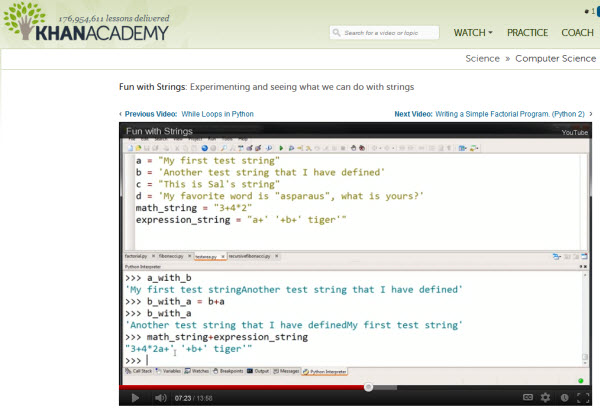The width and height of the screenshot is (600, 411).
Task: Open the PRACTICE menu
Action: [x=527, y=33]
